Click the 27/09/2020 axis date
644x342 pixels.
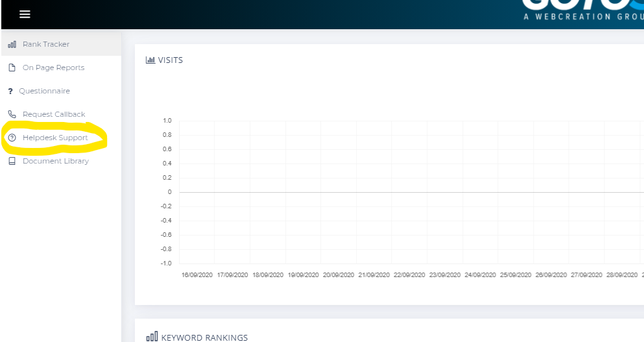(x=586, y=275)
